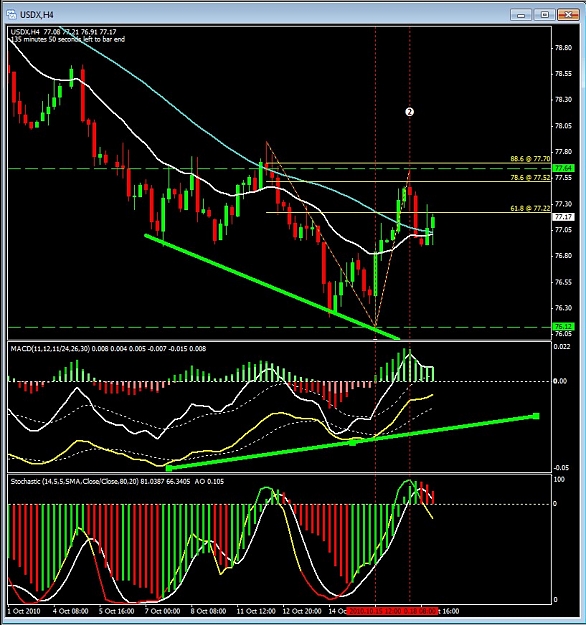Viewport: 586px width, 625px height.
Task: Select the circled 2 marker on the chart
Action: [409, 112]
